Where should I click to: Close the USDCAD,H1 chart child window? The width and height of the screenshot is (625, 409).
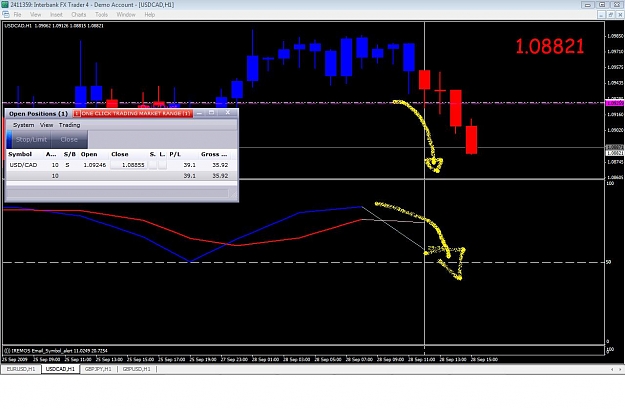tap(620, 15)
